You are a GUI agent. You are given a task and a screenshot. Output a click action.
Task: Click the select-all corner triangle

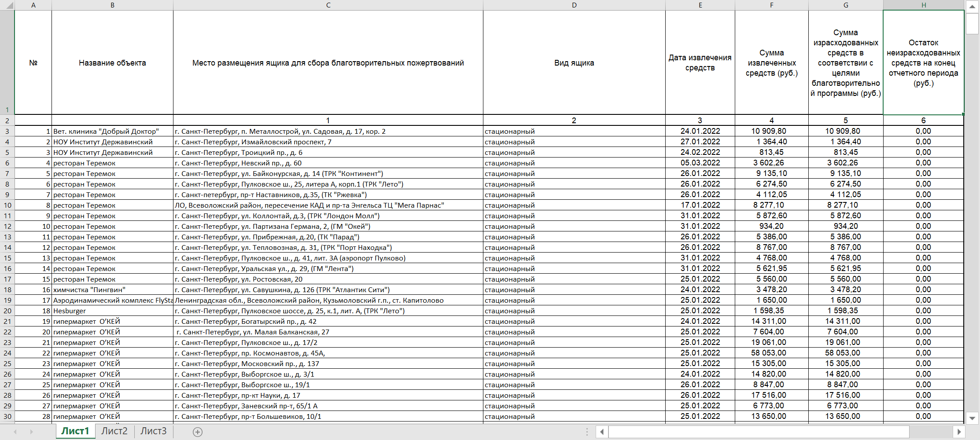click(7, 5)
